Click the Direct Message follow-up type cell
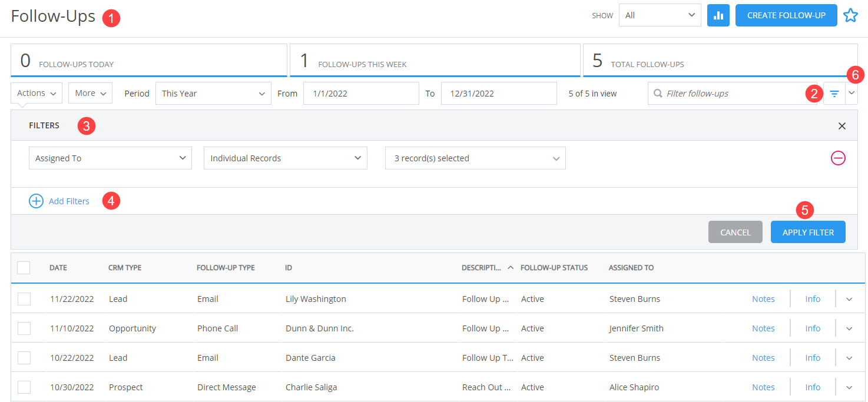This screenshot has width=868, height=402. coord(227,387)
